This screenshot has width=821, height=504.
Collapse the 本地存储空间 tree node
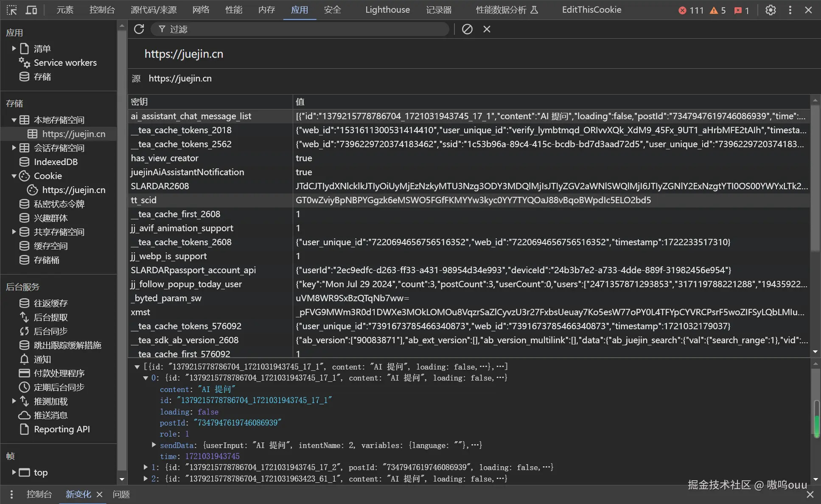point(14,120)
